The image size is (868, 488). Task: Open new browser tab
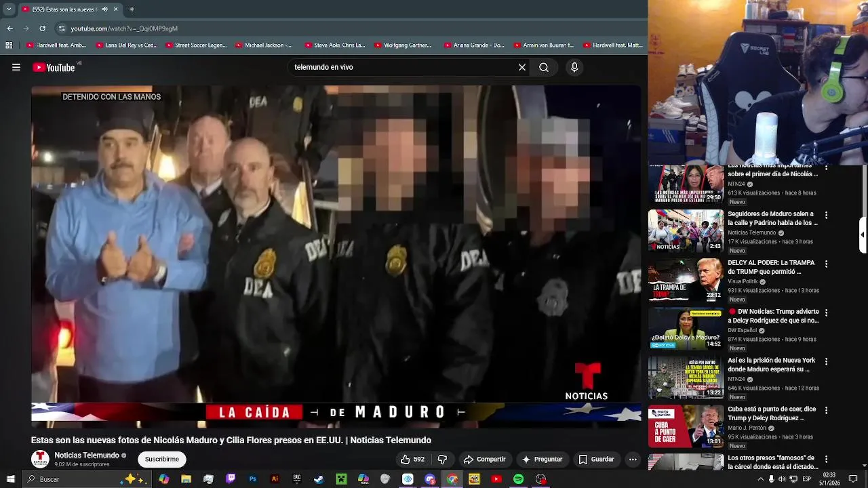click(132, 9)
